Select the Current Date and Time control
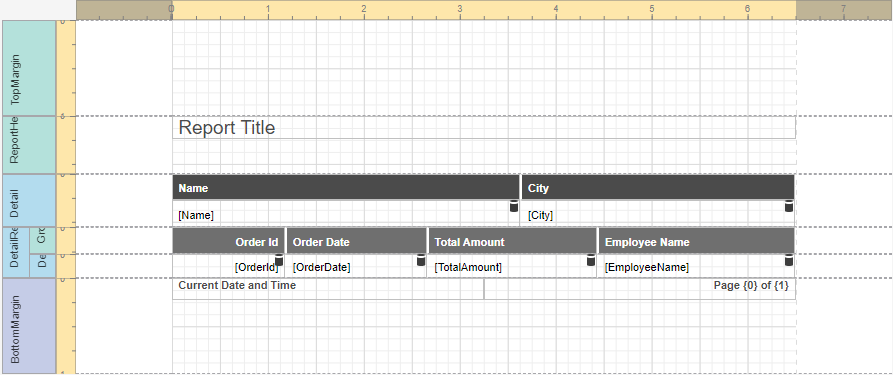 [328, 289]
